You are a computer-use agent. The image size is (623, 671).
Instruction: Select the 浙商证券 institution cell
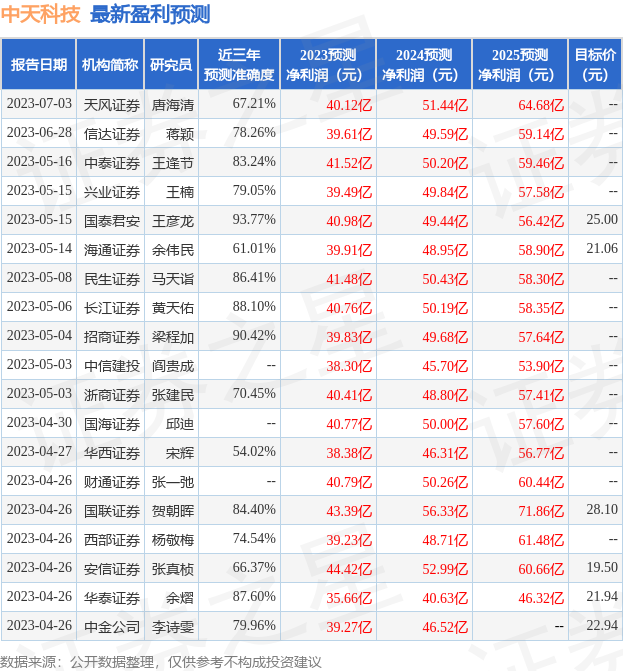pyautogui.click(x=112, y=395)
